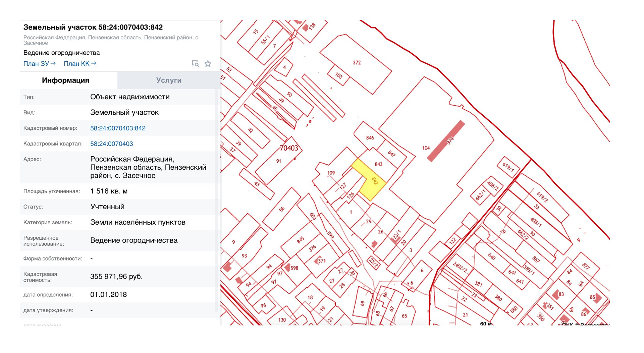Select parcel 845 on the map

(300, 240)
